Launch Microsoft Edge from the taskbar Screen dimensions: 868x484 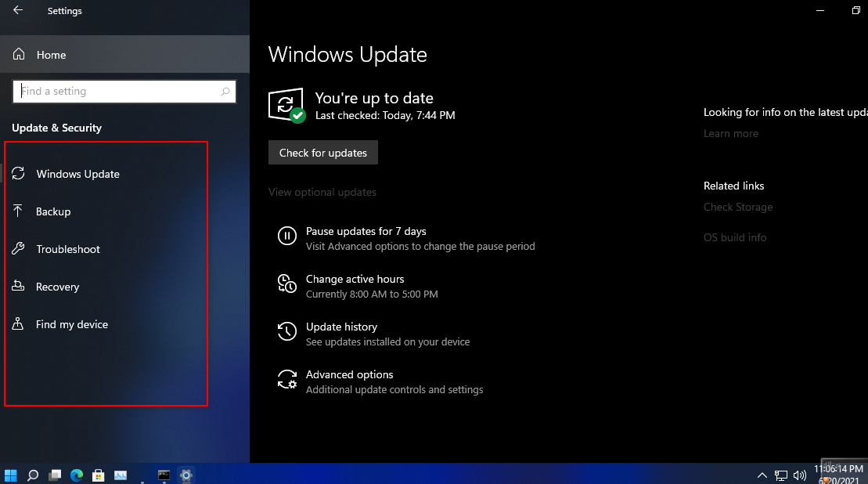click(x=77, y=475)
